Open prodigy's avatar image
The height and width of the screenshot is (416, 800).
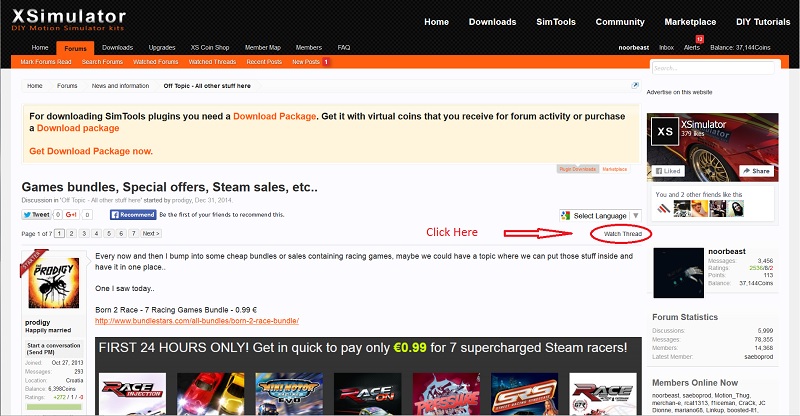pos(54,283)
